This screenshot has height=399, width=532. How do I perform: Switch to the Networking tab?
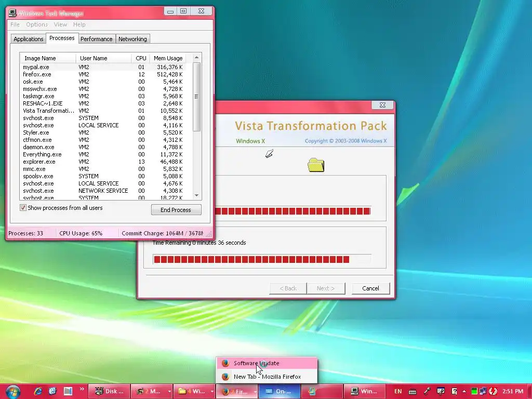pos(132,38)
